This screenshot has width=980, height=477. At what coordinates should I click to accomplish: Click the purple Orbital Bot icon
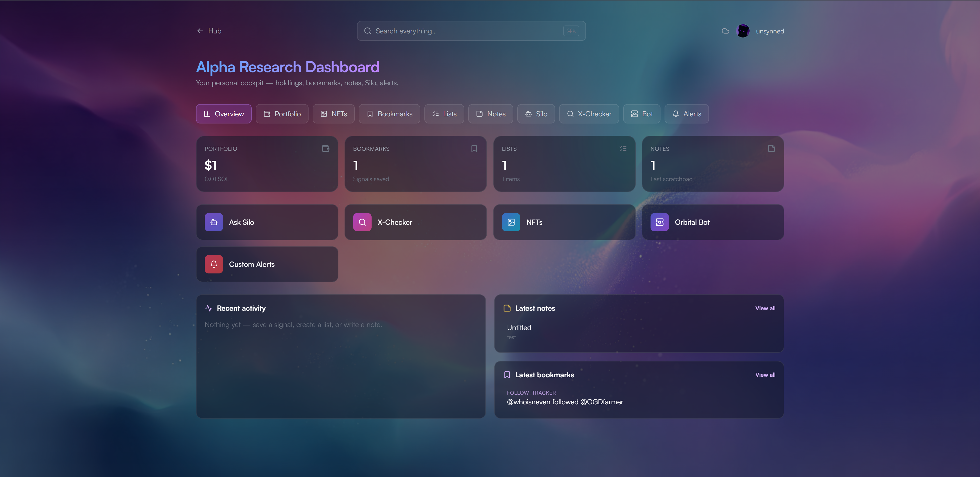click(659, 222)
